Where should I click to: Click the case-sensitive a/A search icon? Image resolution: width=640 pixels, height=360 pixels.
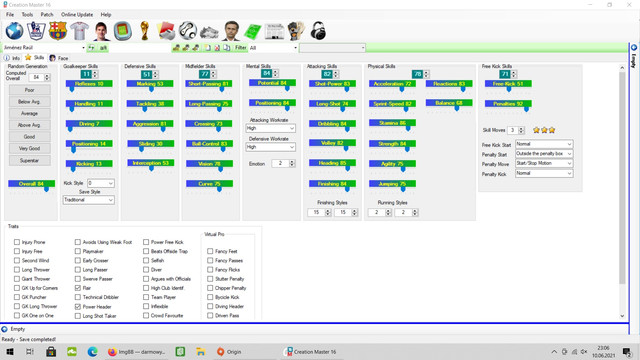103,48
